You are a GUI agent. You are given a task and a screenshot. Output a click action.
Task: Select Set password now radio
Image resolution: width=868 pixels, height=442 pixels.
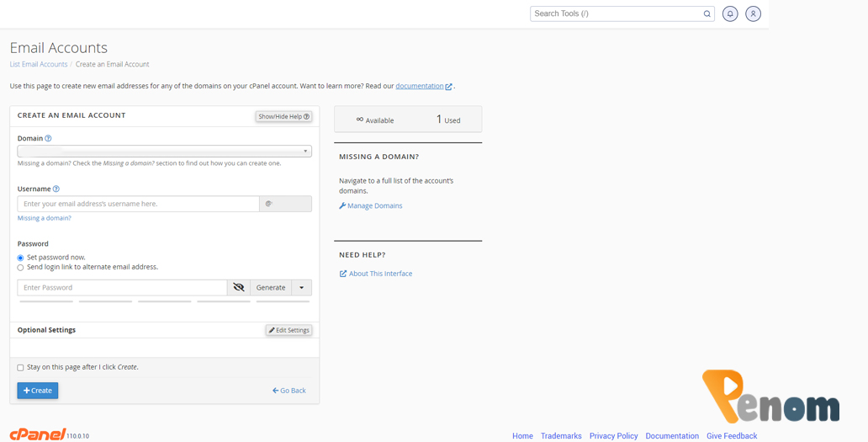[20, 258]
